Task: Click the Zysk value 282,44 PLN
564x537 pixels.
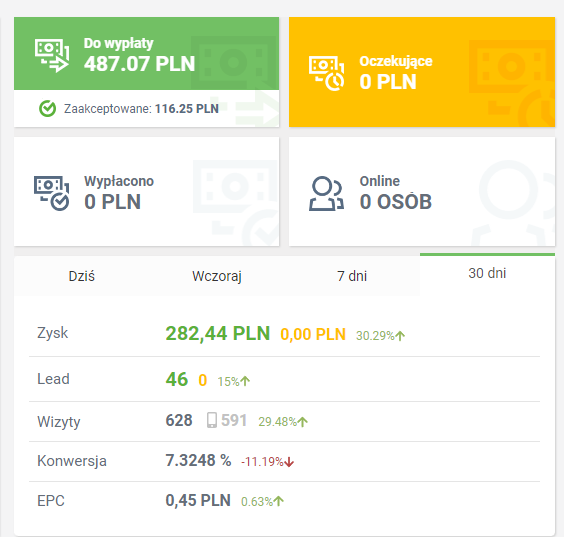Action: 218,333
